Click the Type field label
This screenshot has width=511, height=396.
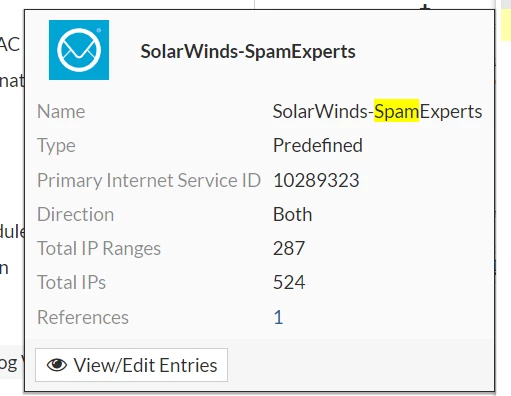56,146
